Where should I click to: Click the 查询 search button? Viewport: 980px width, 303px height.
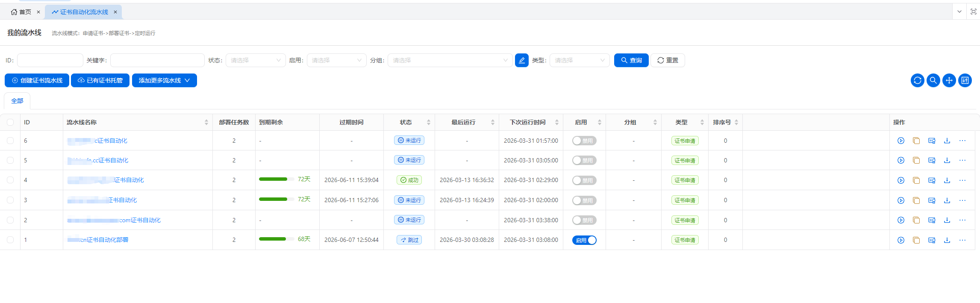tap(631, 60)
